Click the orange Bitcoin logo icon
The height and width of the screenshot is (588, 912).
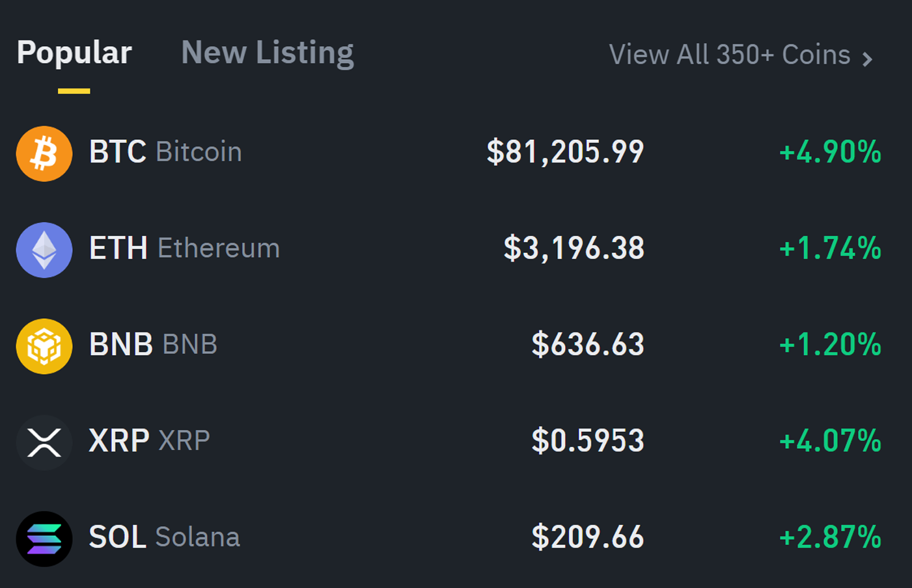[x=44, y=154]
